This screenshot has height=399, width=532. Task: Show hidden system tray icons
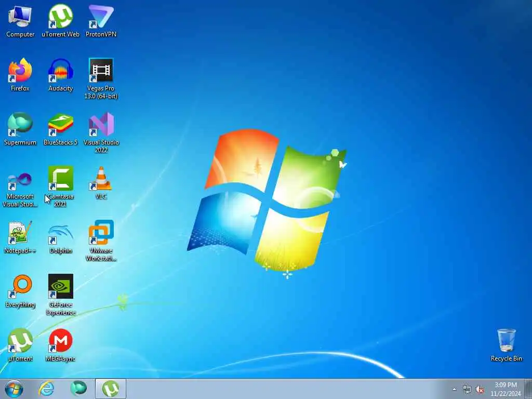(x=454, y=390)
